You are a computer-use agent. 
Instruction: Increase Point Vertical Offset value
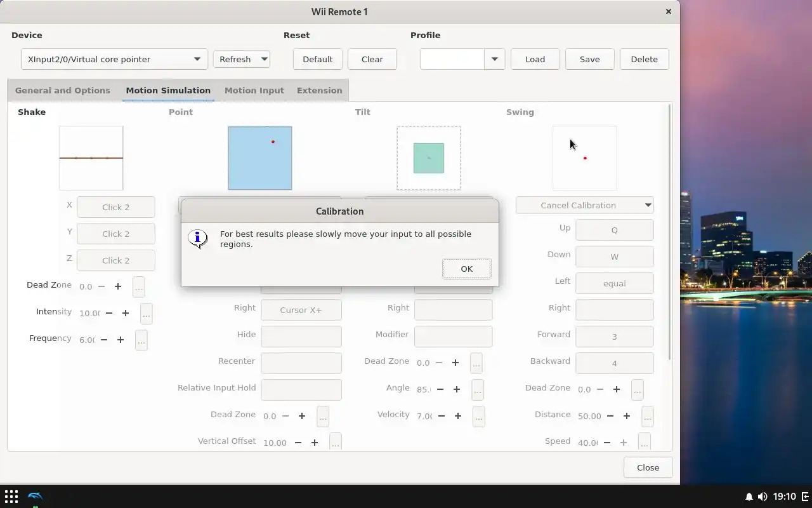tap(315, 443)
